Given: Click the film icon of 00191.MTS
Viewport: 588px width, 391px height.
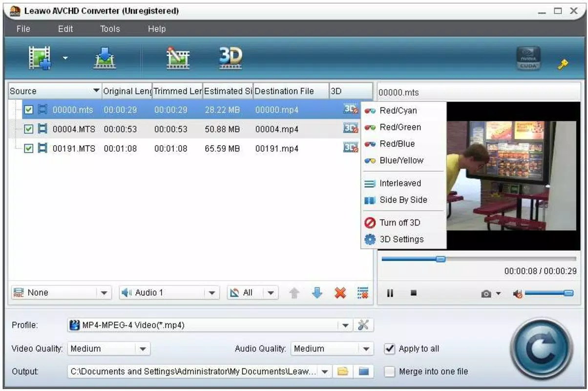Looking at the screenshot, I should click(43, 148).
